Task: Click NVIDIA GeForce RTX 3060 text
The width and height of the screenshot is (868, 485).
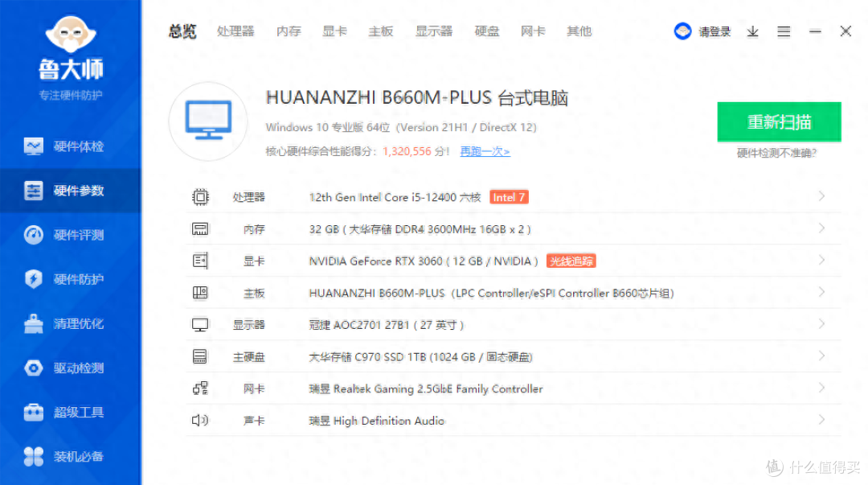Action: tap(424, 261)
